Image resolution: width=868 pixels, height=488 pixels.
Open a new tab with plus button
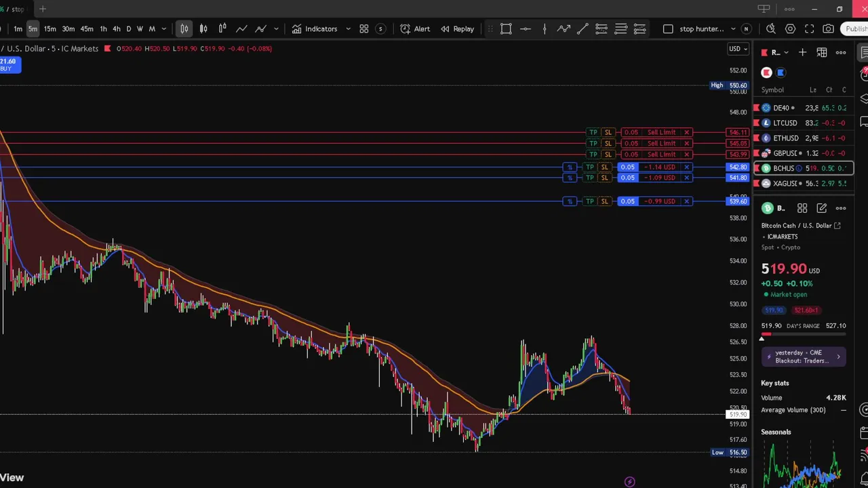click(43, 9)
